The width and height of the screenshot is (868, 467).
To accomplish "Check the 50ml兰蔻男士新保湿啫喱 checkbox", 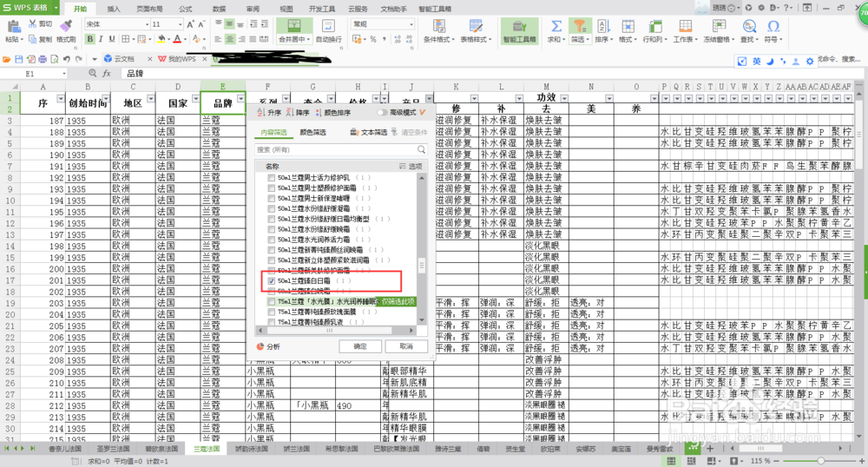I will [x=271, y=199].
